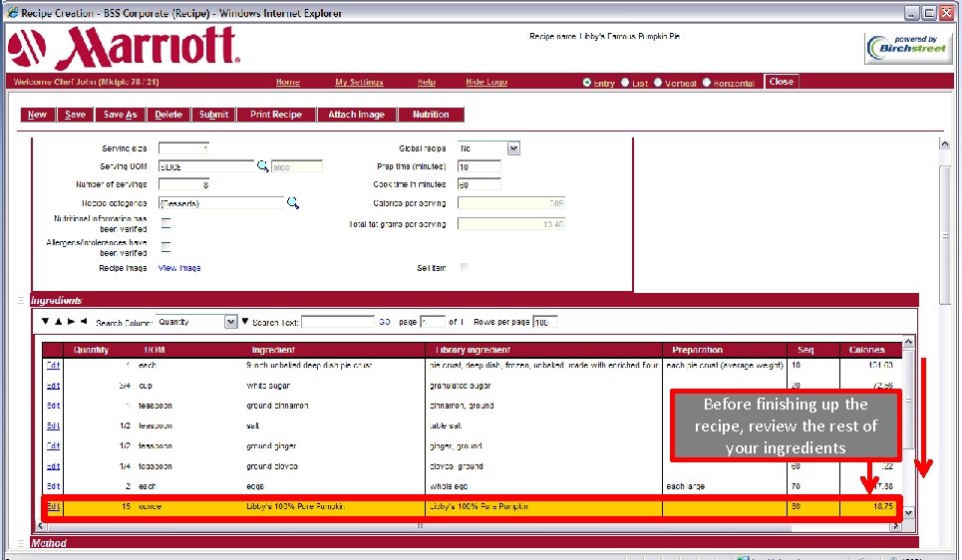Click GO next to Search Text

pyautogui.click(x=385, y=322)
